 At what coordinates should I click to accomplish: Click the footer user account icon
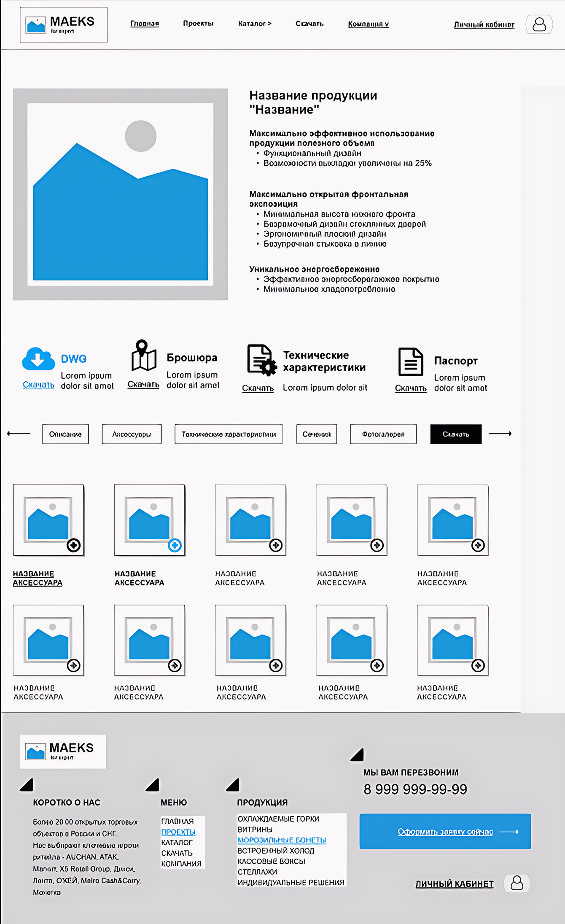pyautogui.click(x=517, y=883)
